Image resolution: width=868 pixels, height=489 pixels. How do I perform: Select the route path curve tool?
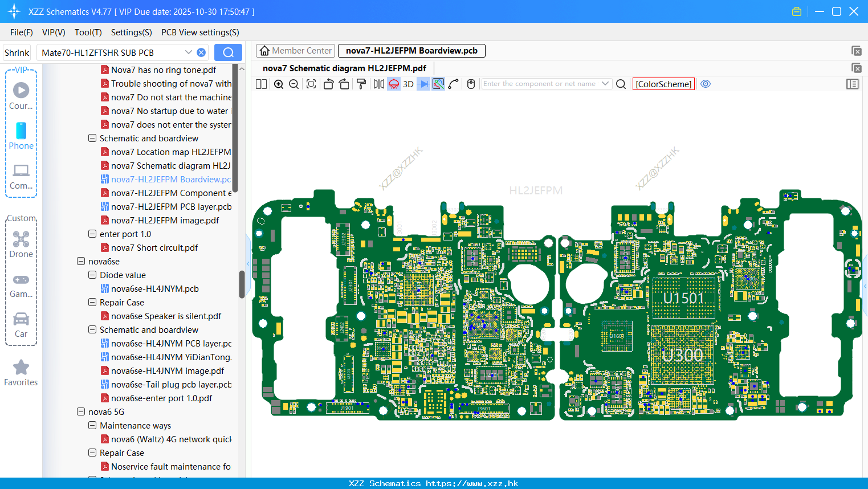[x=454, y=84]
